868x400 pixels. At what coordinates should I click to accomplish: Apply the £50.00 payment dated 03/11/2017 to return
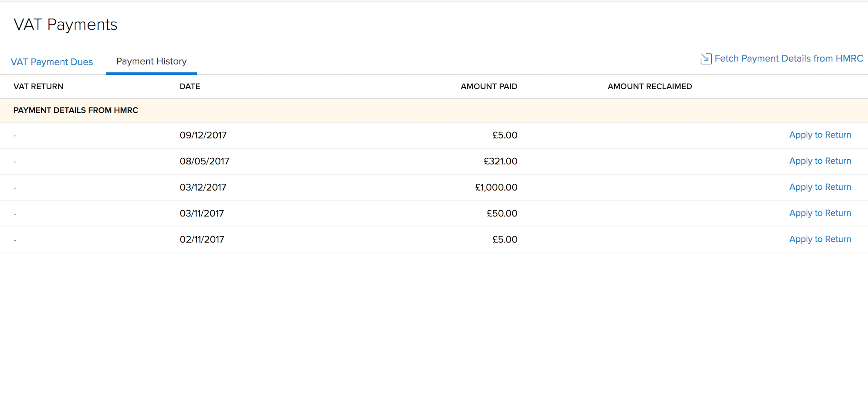click(x=820, y=213)
